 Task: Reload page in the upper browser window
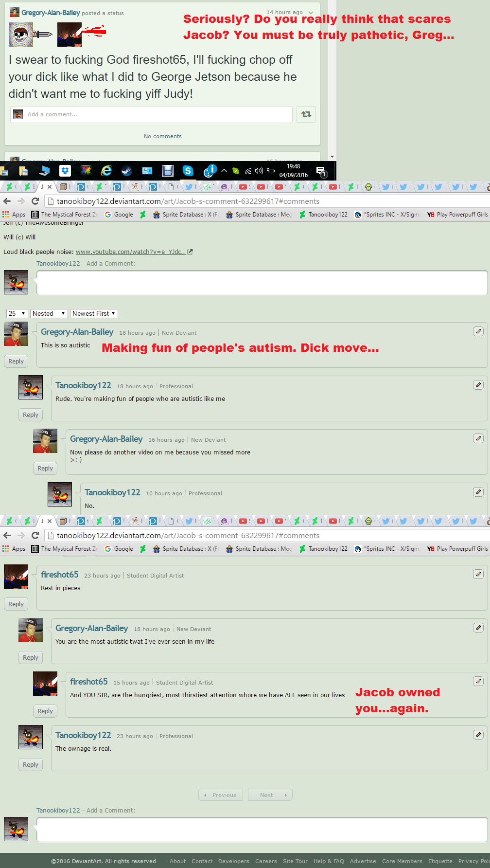(x=35, y=201)
